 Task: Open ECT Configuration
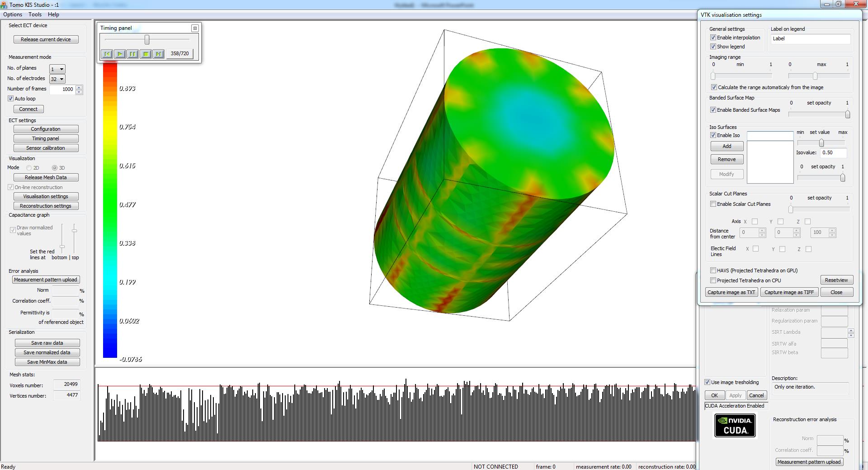(x=46, y=129)
